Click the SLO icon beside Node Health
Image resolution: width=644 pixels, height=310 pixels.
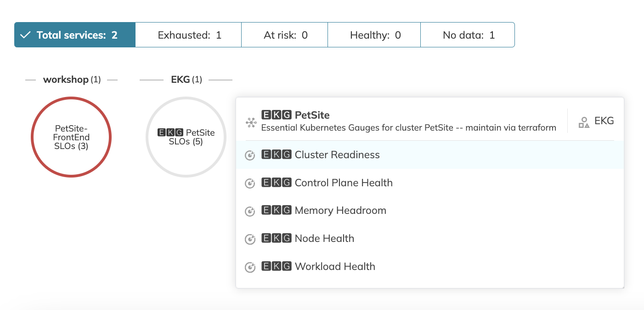pyautogui.click(x=250, y=239)
